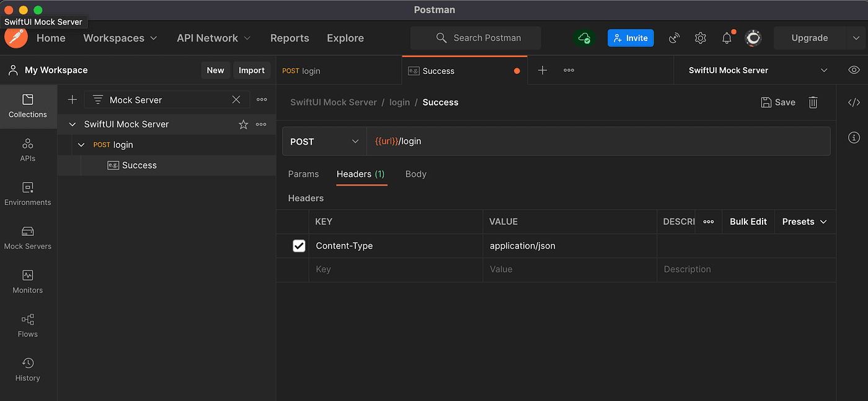Click the Upgrade button
868x401 pixels.
tap(810, 38)
